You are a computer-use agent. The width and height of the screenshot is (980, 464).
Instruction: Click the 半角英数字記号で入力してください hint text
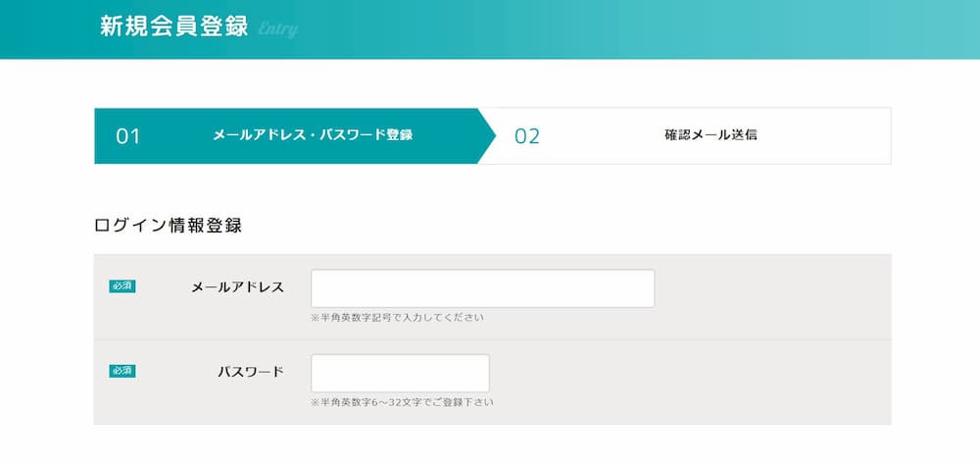coord(397,318)
